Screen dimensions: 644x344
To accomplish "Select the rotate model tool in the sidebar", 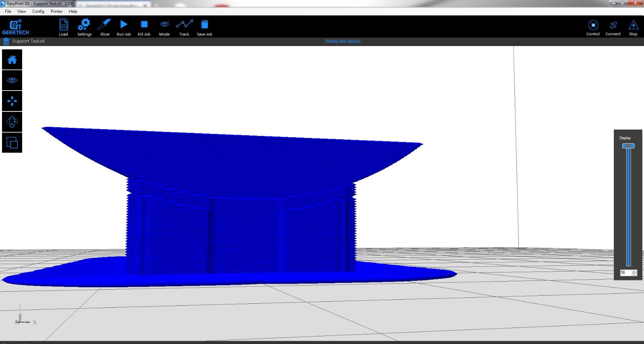I will click(x=12, y=122).
